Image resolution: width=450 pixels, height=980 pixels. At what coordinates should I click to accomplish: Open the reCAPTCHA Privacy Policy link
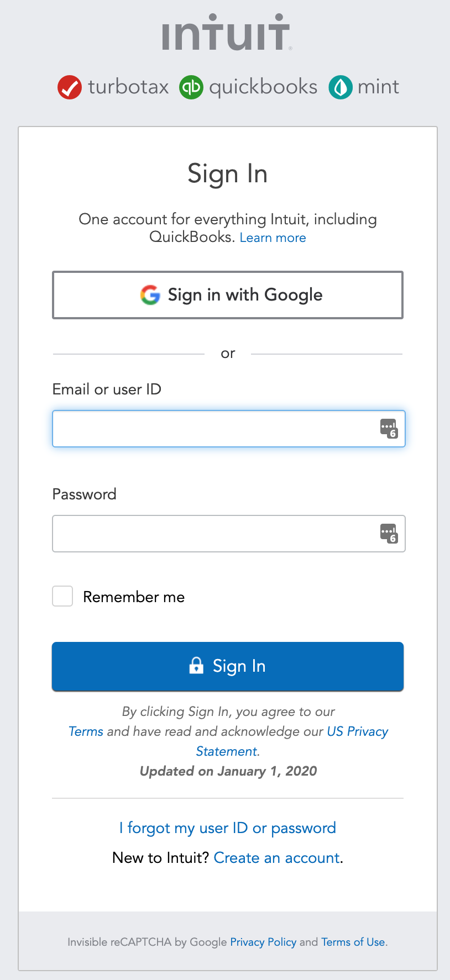(263, 942)
